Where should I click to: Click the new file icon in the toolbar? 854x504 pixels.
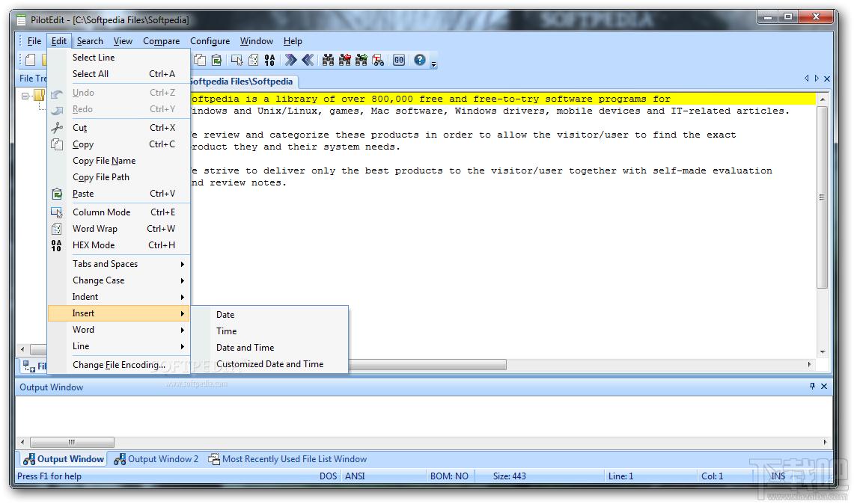point(31,60)
